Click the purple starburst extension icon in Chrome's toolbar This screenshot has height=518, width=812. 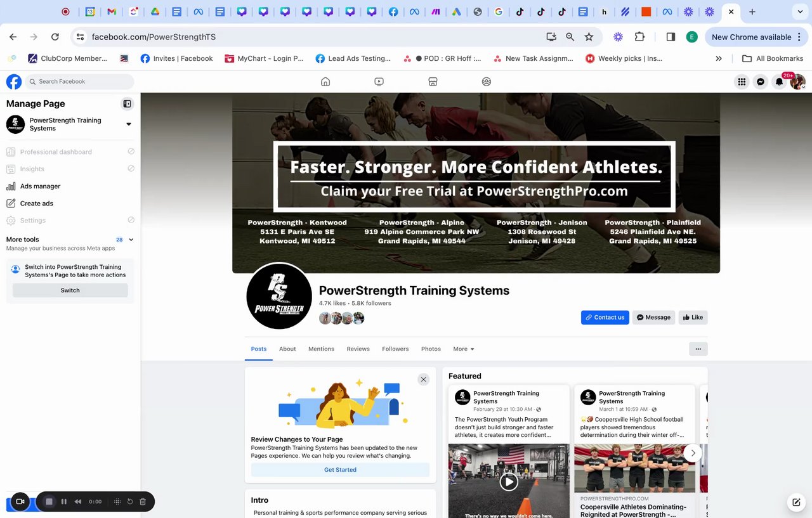click(x=618, y=37)
